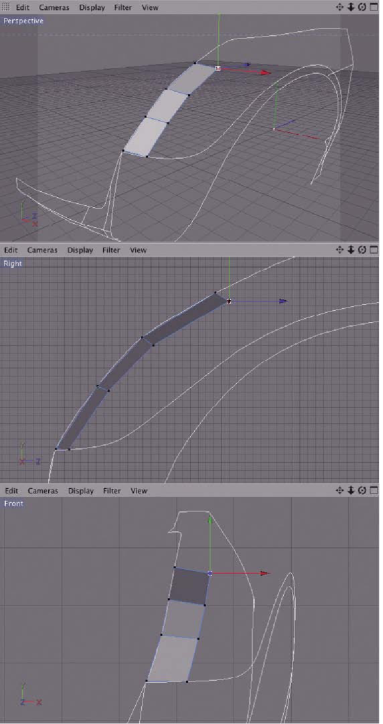383x724 pixels.
Task: Open the Cameras menu in Perspective viewport
Action: point(54,7)
